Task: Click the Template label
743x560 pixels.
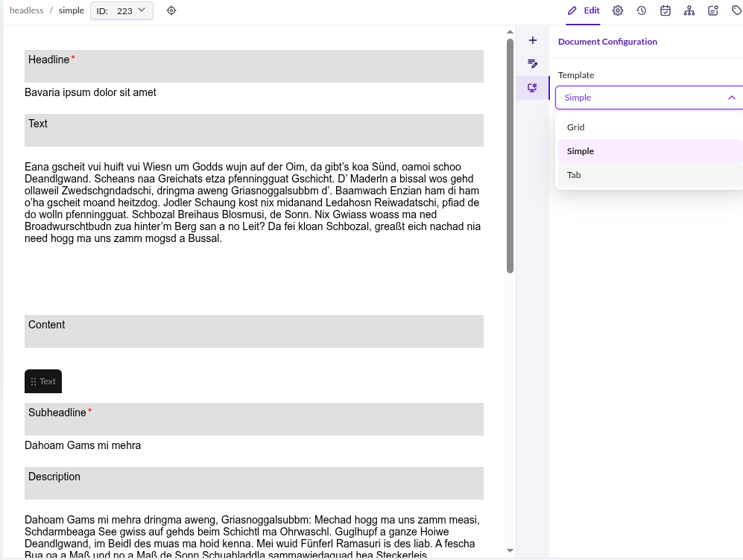Action: (x=576, y=75)
